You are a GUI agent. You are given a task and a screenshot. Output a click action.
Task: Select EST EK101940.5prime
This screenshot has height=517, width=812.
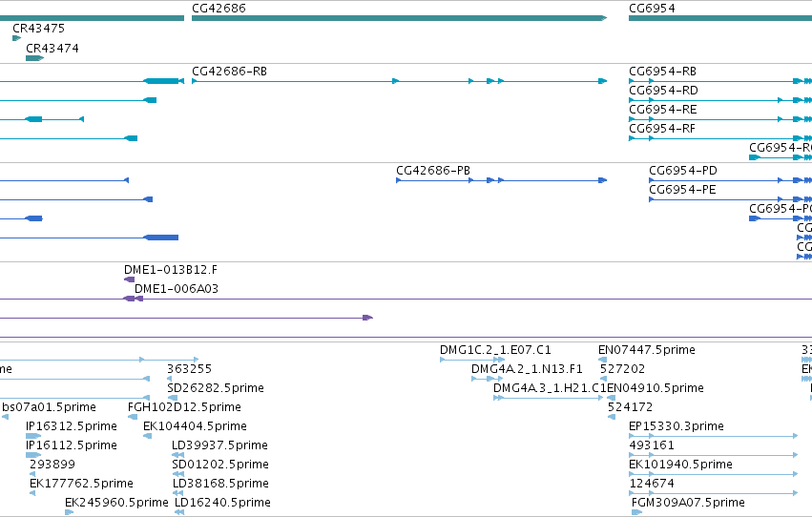click(680, 465)
